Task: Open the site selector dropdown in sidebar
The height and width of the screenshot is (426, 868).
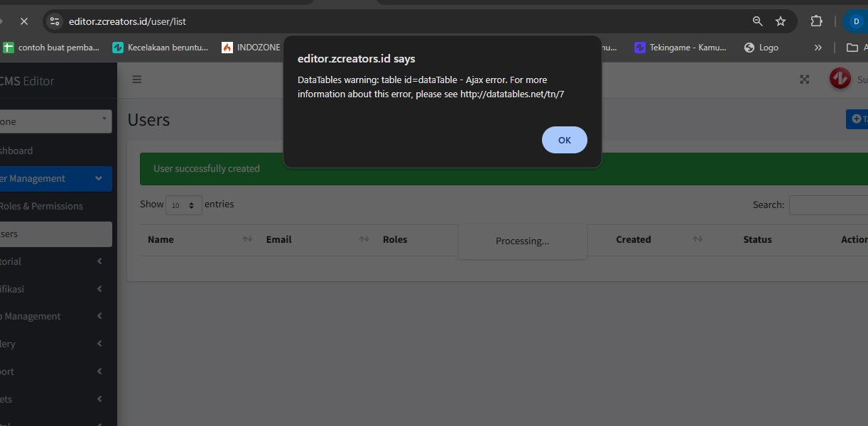Action: pyautogui.click(x=55, y=121)
